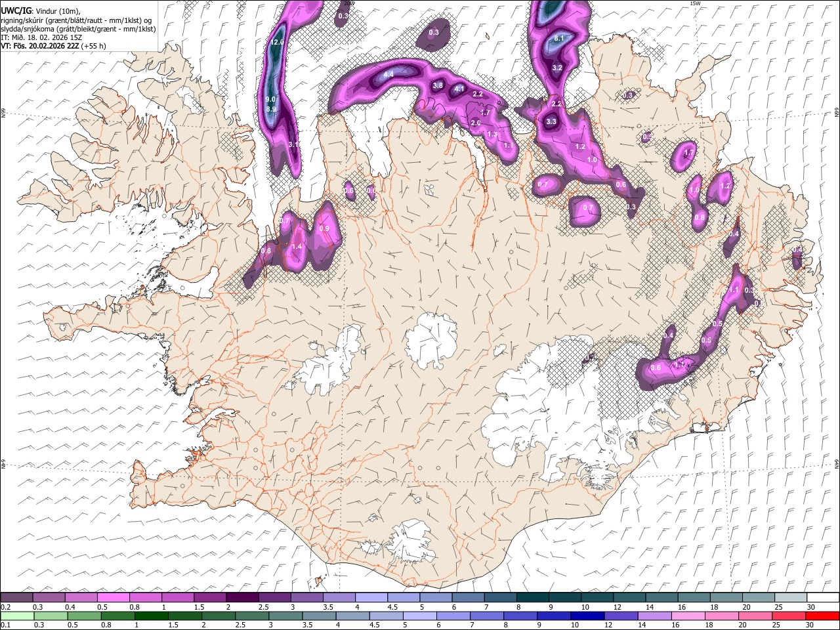Image resolution: width=840 pixels, height=630 pixels.
Task: Click the dark purple upper legend swatch 2–2.5
Action: (242, 597)
